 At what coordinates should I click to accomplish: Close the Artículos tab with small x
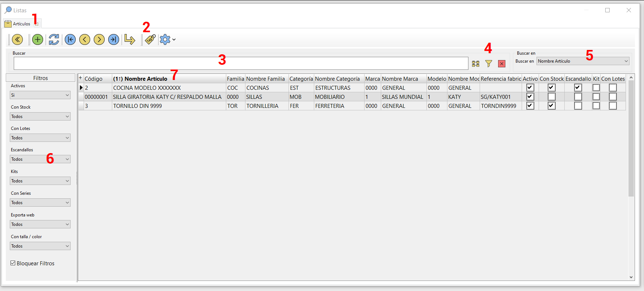pyautogui.click(x=37, y=24)
